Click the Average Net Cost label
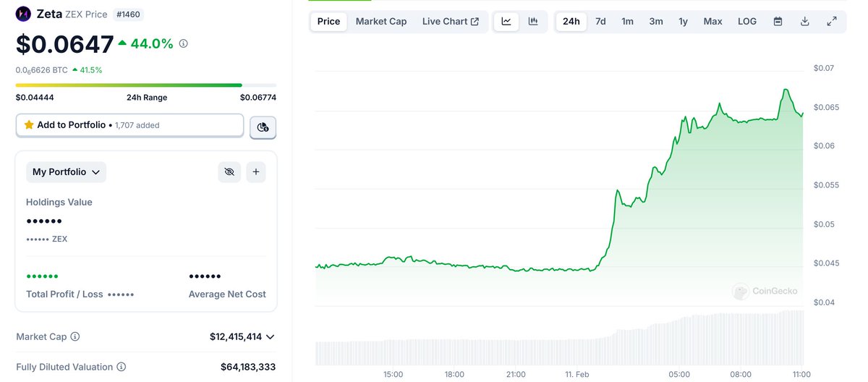The width and height of the screenshot is (868, 382). point(227,294)
